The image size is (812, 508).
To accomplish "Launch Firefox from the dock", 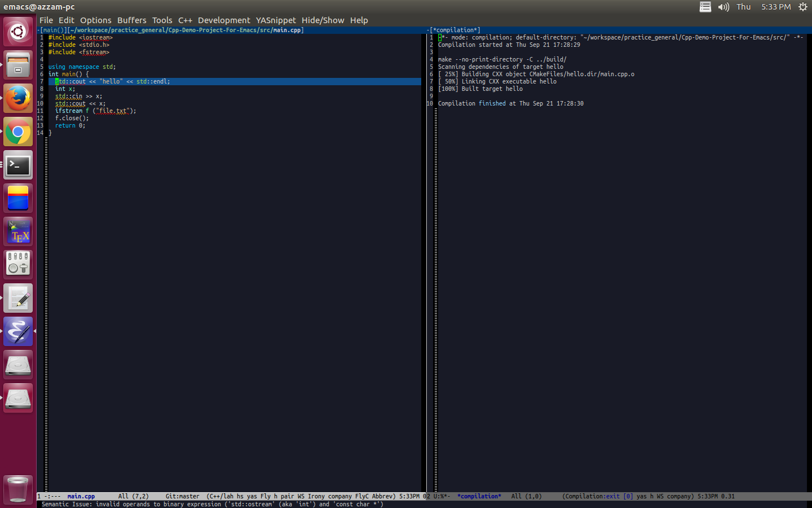I will coord(18,99).
